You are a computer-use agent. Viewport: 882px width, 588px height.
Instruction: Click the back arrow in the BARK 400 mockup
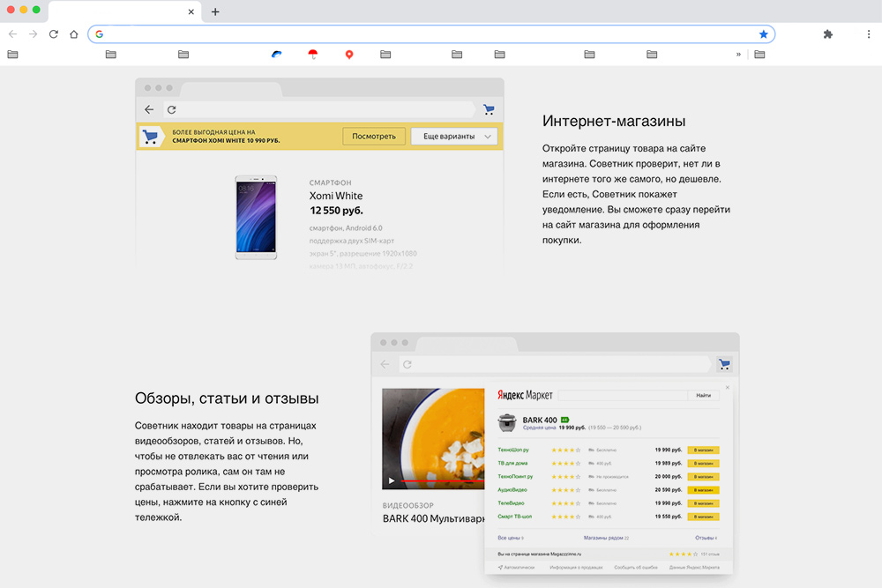click(x=385, y=364)
